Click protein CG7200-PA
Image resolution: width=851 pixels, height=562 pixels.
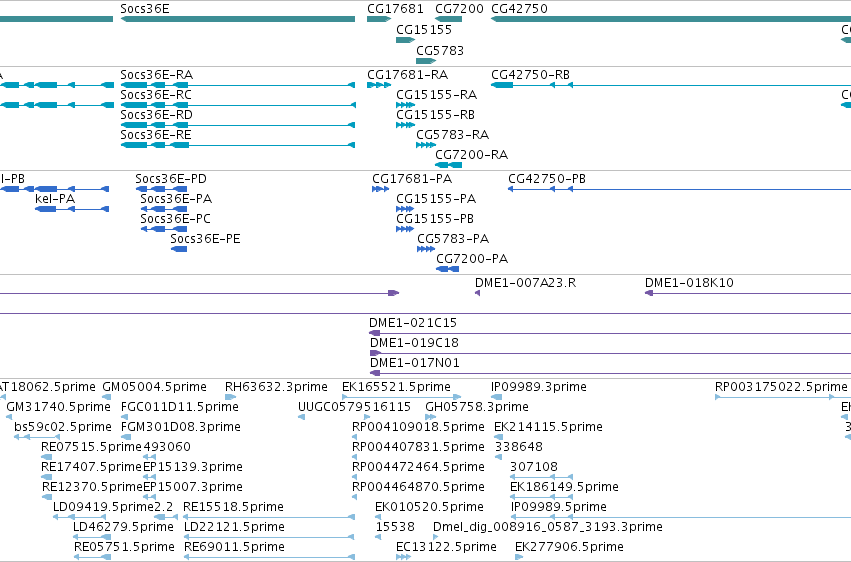click(x=472, y=259)
